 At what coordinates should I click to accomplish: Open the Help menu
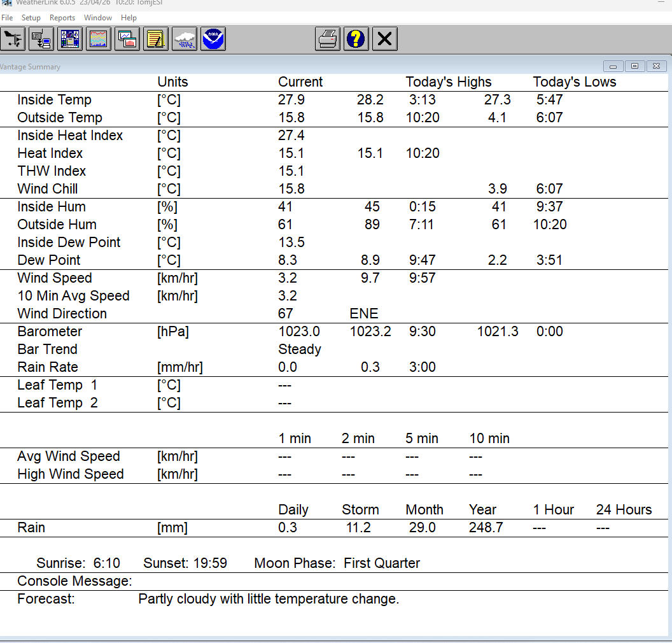(129, 18)
